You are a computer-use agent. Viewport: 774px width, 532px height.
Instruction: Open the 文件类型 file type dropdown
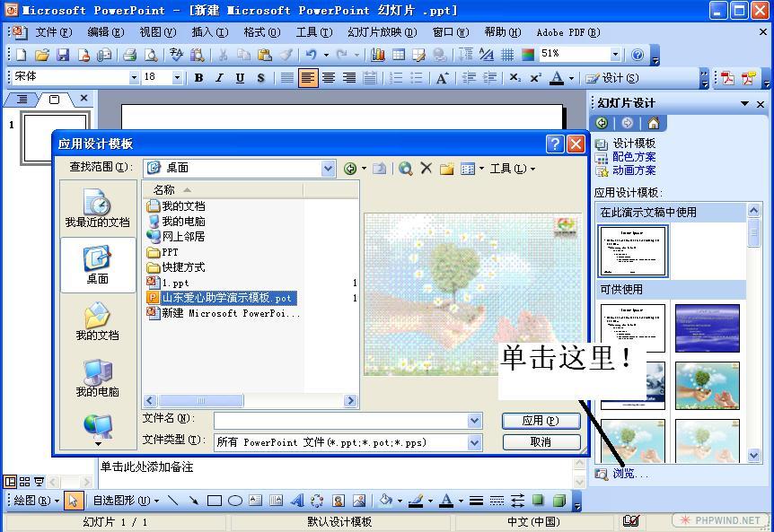point(475,443)
